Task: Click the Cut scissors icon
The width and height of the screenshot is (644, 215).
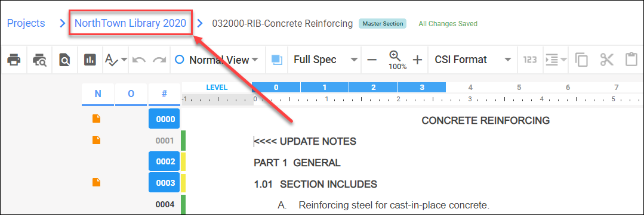Action: point(606,60)
